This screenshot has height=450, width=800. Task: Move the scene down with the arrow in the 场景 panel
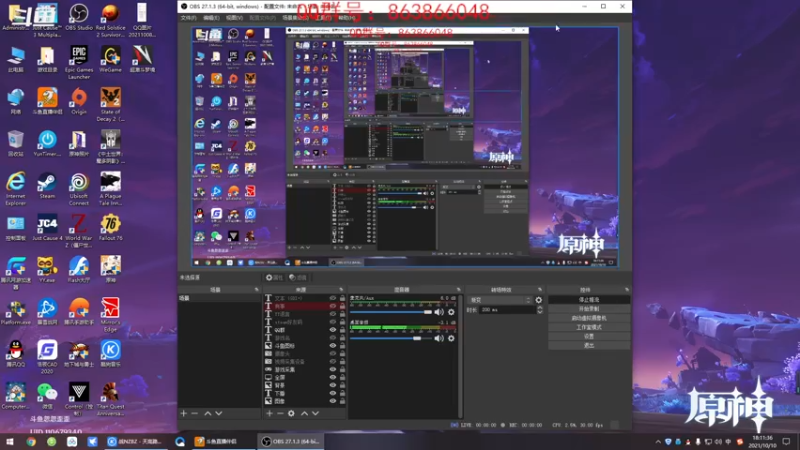pos(219,413)
